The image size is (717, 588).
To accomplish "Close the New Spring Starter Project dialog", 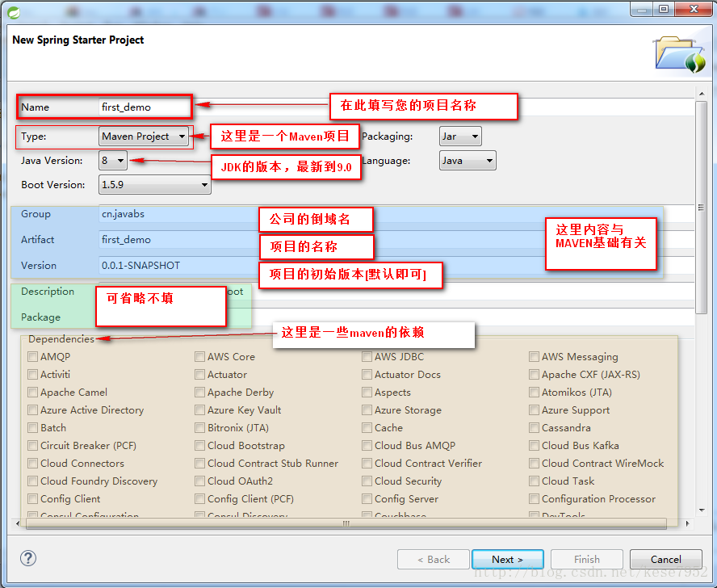I will [694, 9].
